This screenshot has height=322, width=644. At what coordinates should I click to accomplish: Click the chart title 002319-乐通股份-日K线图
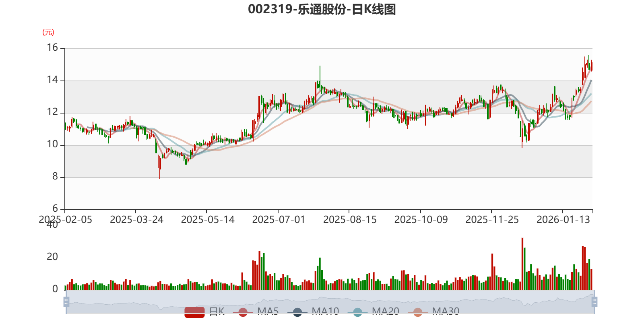322,9
